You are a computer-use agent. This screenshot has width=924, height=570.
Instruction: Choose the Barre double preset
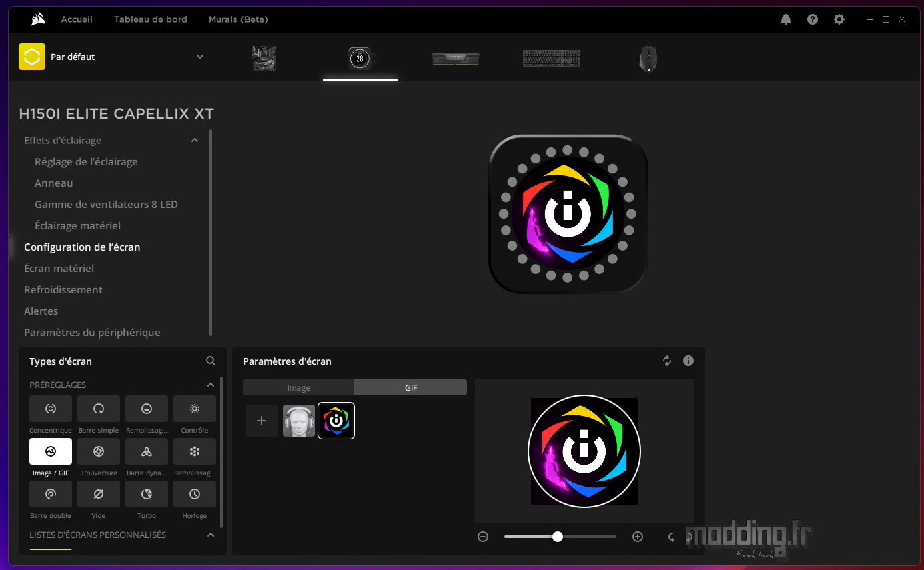click(51, 494)
